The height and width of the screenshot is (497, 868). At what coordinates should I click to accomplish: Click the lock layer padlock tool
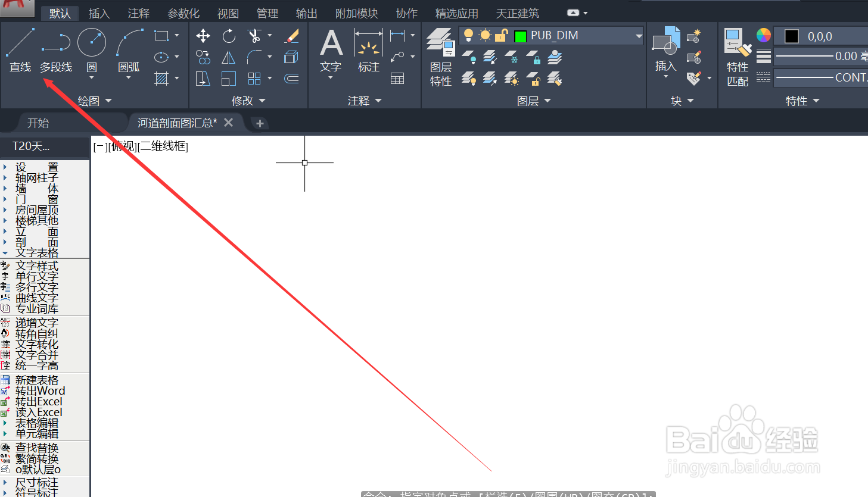[533, 57]
